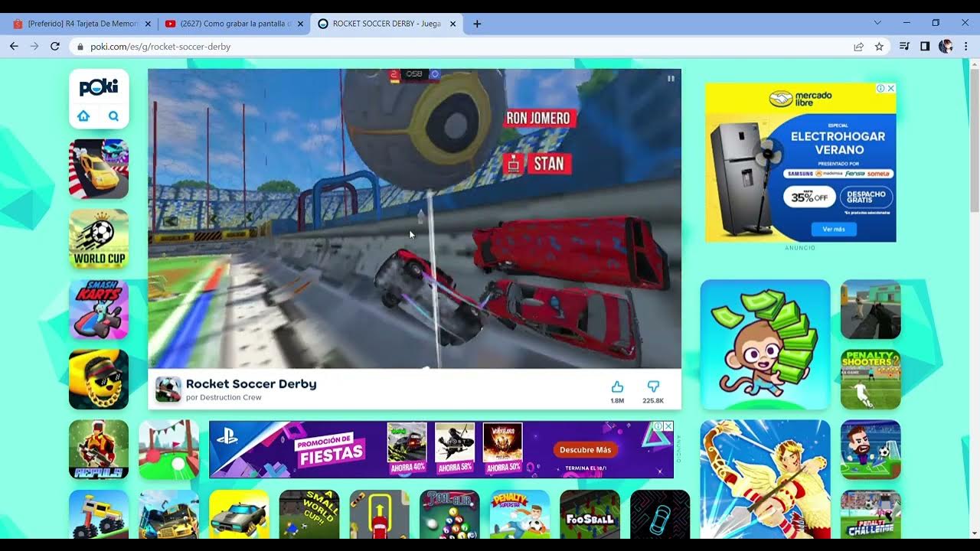
Task: Toggle the browser side panel
Action: pyautogui.click(x=925, y=47)
